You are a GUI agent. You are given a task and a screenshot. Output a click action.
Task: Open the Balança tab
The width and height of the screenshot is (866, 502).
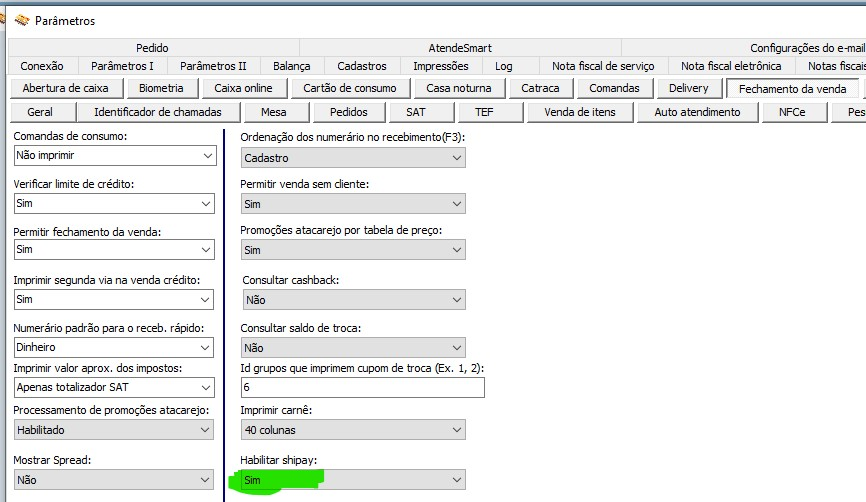292,66
